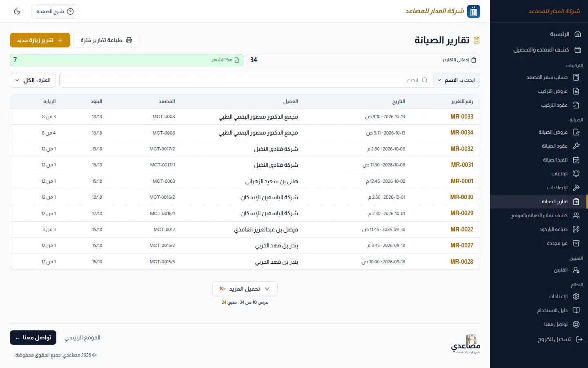This screenshot has width=588, height=368.
Task: Click customer هاني بن سعيد الزهراني
Action: [272, 181]
